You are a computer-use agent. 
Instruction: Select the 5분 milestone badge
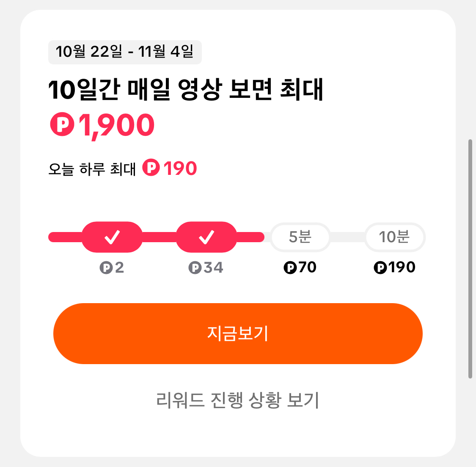point(300,238)
